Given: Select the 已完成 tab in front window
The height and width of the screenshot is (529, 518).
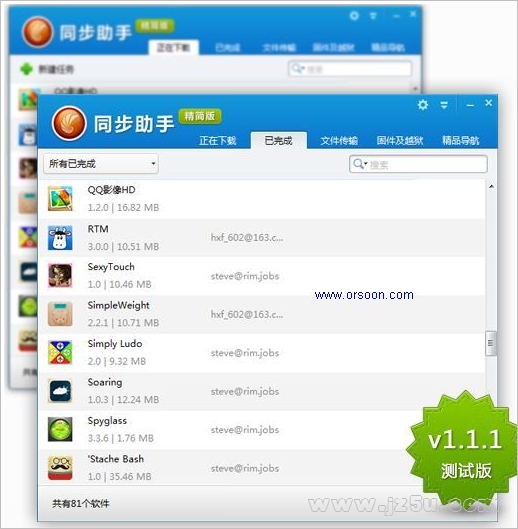Looking at the screenshot, I should 278,140.
